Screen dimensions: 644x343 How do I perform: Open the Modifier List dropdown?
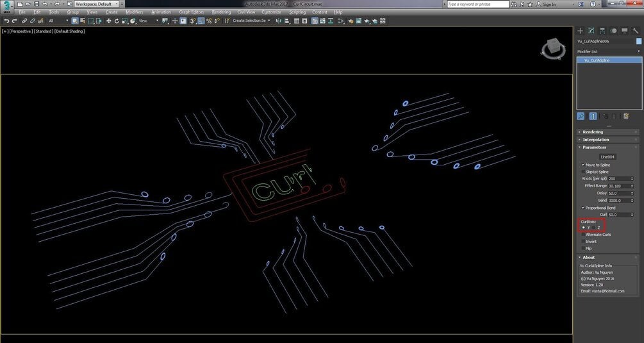[x=609, y=52]
